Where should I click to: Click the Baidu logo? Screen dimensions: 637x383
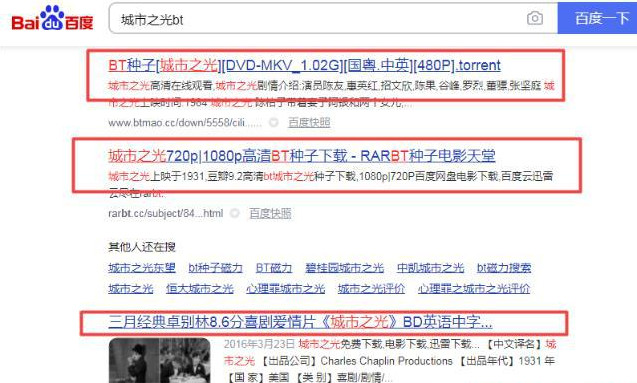point(52,18)
